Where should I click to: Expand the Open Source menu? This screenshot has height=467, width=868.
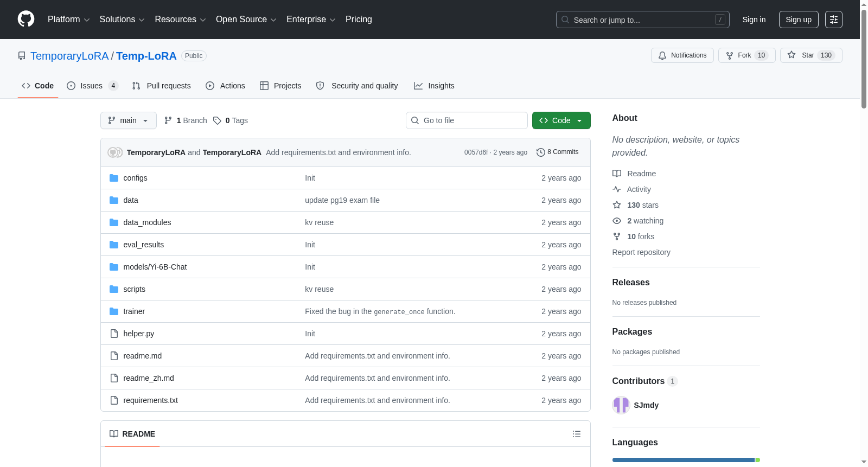pos(246,20)
